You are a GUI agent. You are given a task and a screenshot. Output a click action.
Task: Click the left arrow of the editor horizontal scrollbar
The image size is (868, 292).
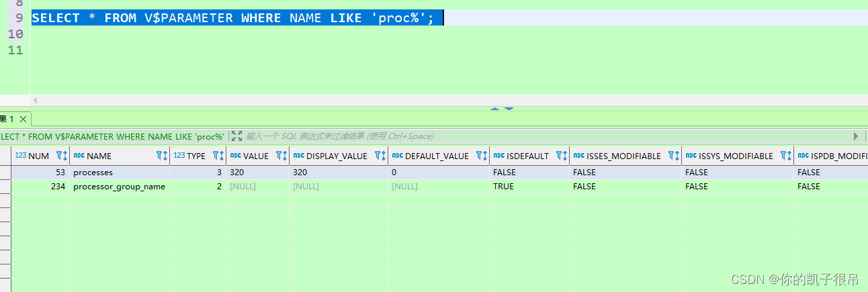tap(36, 100)
